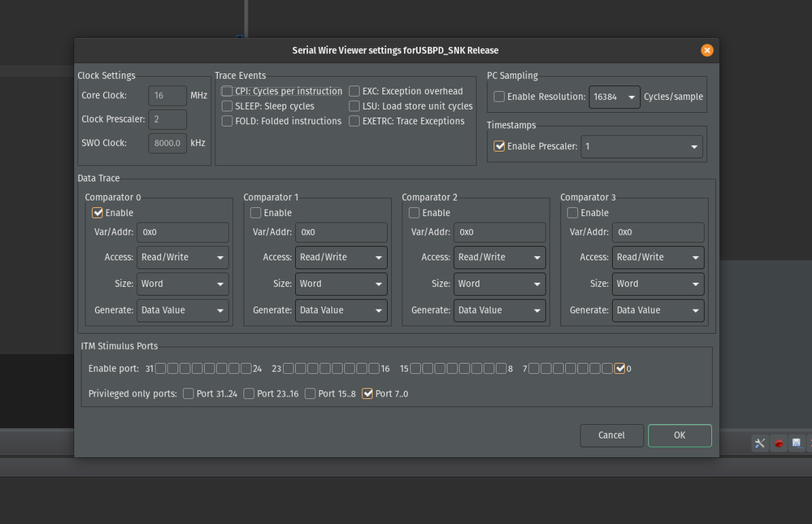Screen dimensions: 812x524
Task: Expand Comparator 3 Generate dropdown
Action: point(658,310)
